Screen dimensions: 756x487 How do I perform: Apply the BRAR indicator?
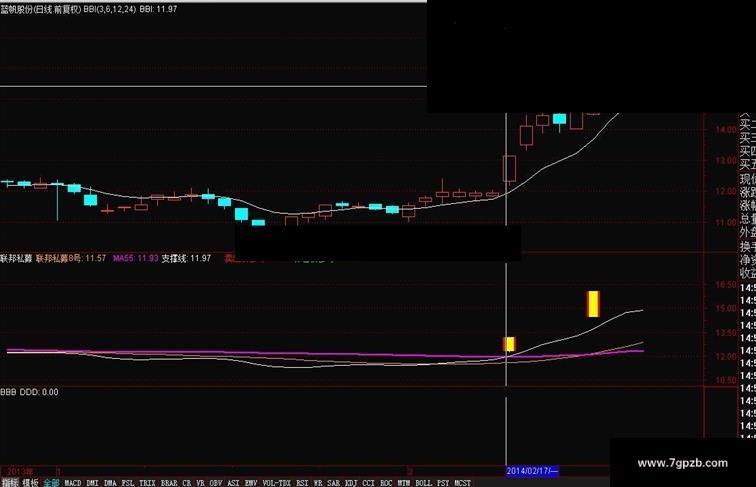[x=169, y=483]
